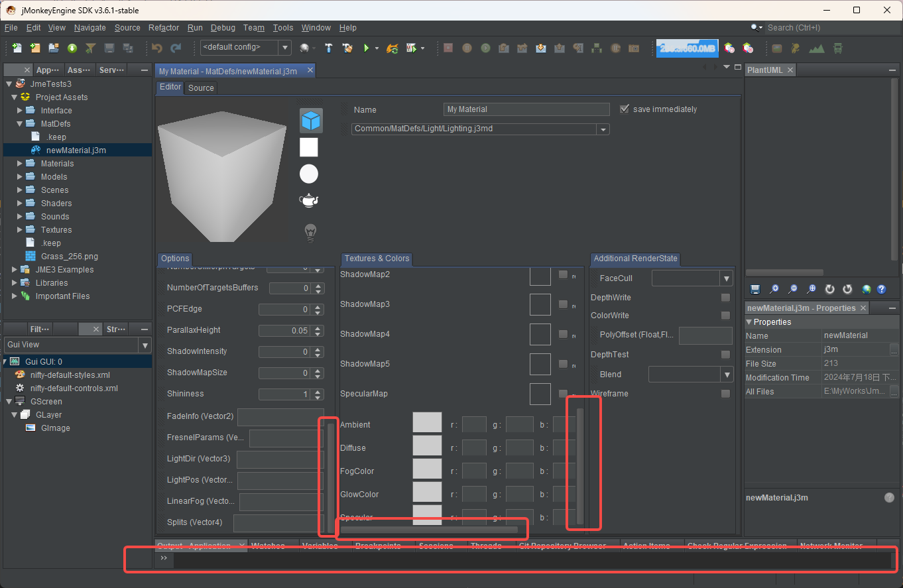903x588 pixels.
Task: Click the ParallaxHeight value field
Action: point(284,330)
